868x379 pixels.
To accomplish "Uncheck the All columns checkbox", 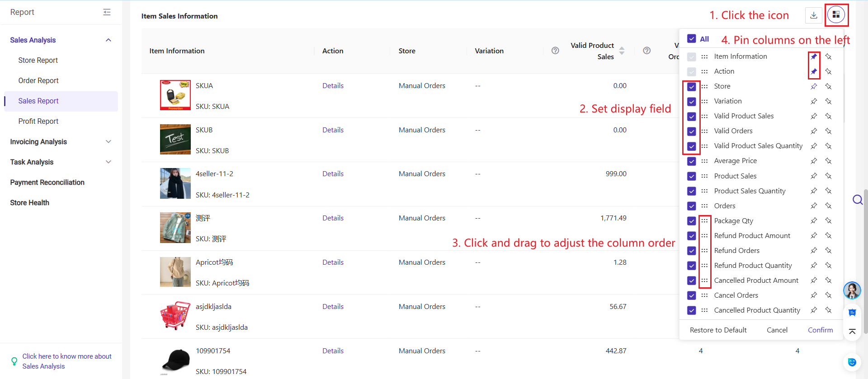I will point(692,39).
